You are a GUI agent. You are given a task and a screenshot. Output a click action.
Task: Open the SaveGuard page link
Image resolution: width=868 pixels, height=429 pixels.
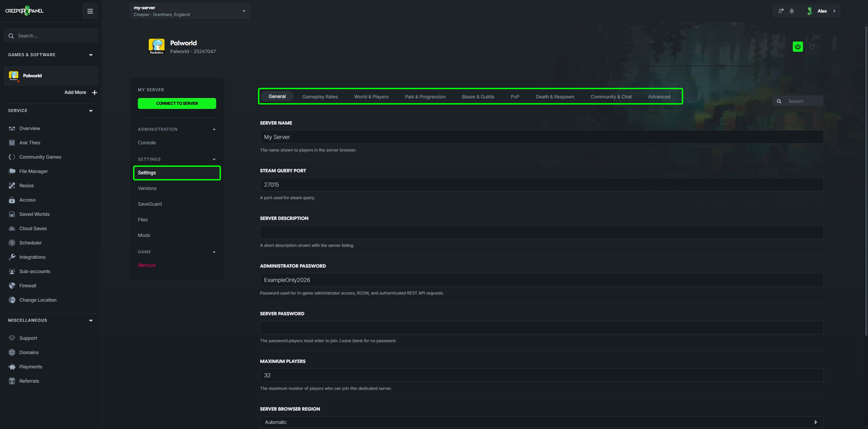(150, 204)
